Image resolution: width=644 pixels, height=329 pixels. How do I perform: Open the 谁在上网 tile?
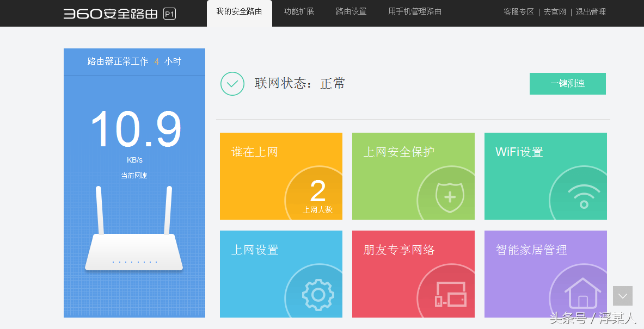point(281,176)
